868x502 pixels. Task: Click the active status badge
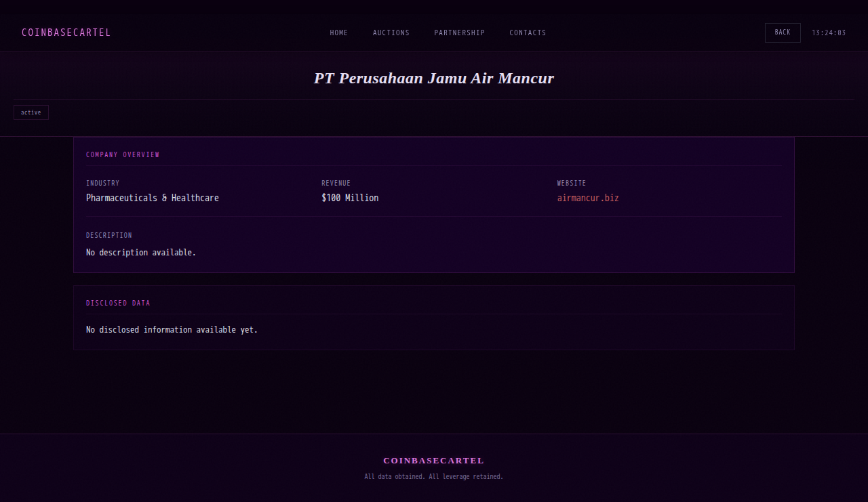click(31, 112)
